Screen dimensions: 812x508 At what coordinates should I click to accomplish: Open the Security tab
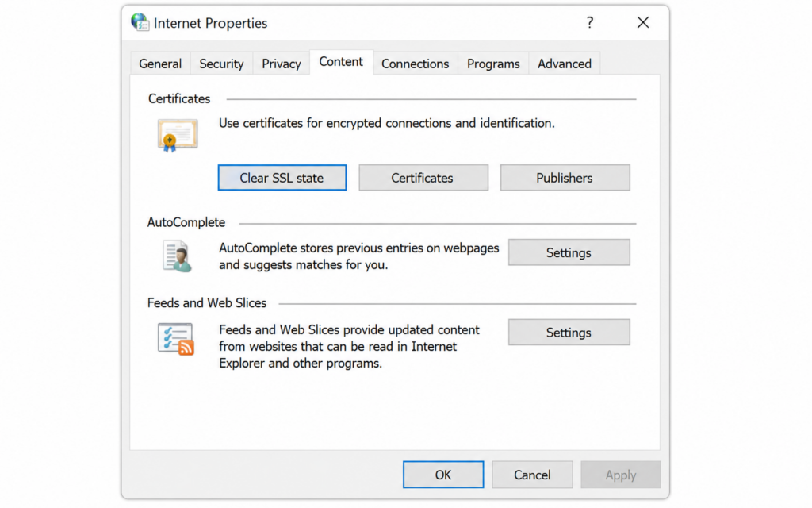click(x=222, y=63)
